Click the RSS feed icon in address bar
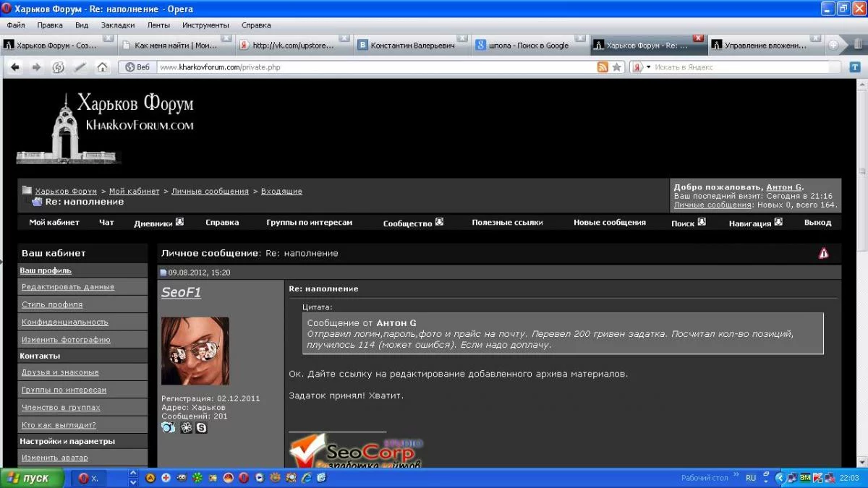Viewport: 868px width, 488px height. tap(602, 67)
